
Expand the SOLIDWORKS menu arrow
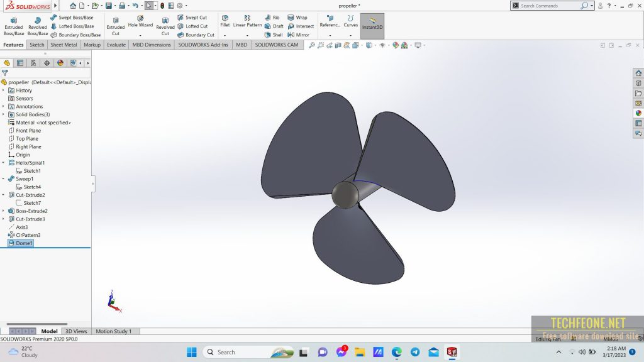[55, 6]
